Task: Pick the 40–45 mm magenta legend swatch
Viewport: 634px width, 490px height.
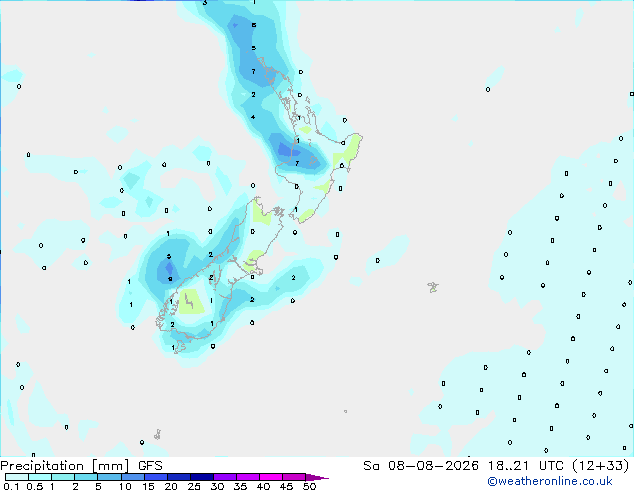Action: point(271,477)
